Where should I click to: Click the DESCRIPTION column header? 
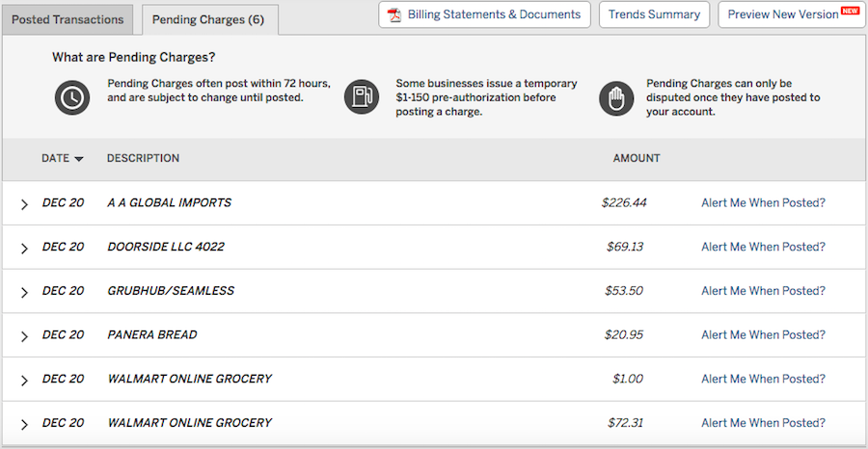(143, 158)
